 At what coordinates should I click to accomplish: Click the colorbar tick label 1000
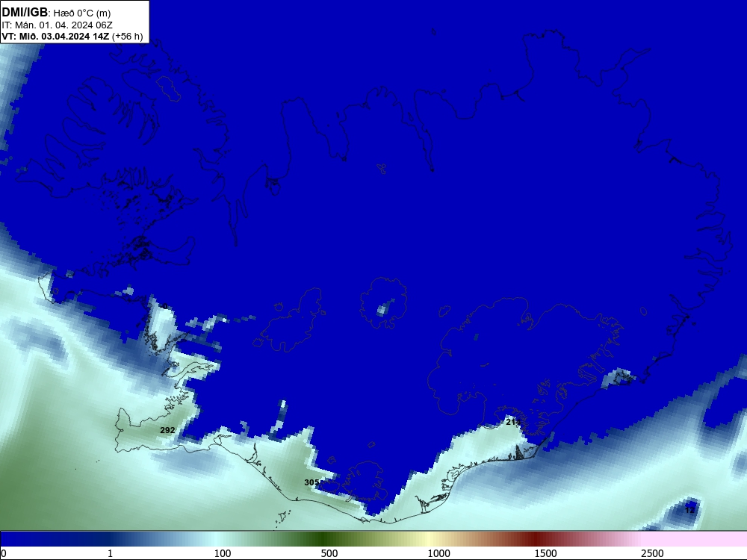coord(438,553)
